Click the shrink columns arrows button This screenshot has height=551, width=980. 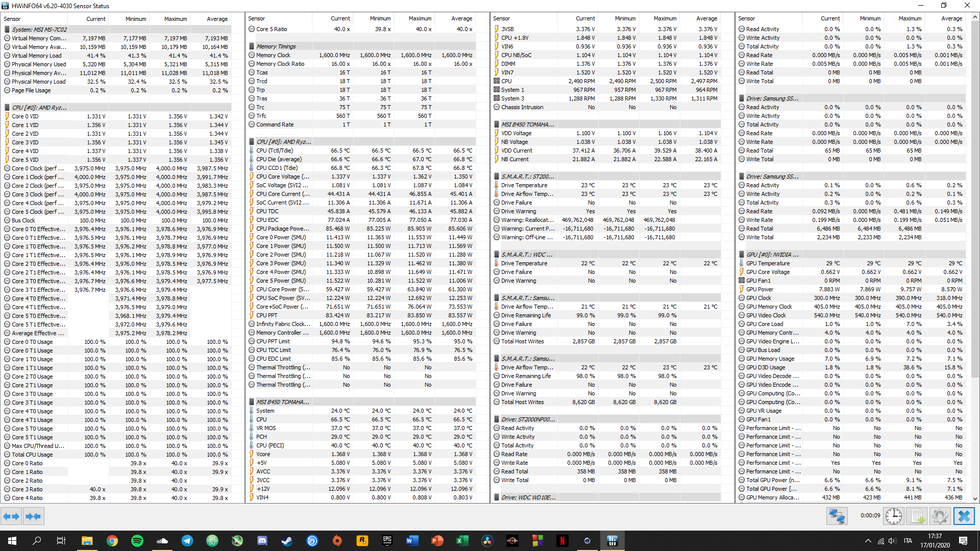(x=33, y=516)
